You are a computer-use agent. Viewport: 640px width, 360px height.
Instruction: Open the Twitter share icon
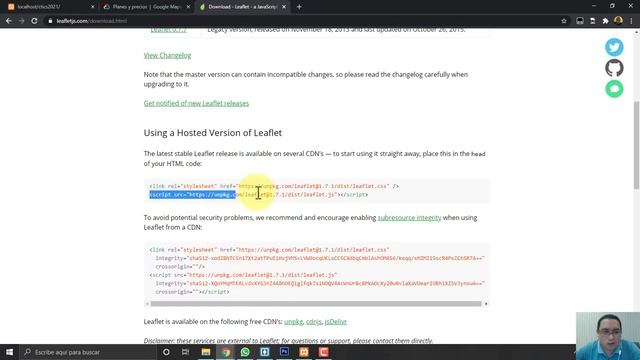pyautogui.click(x=614, y=47)
